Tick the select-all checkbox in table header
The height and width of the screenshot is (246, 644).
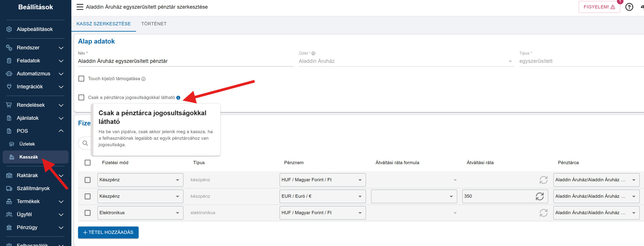click(88, 163)
